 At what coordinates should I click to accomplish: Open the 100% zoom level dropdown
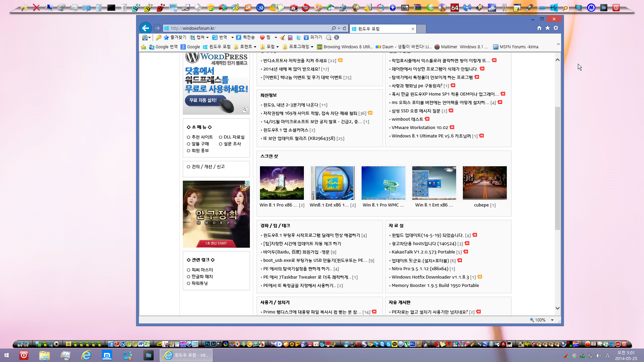click(x=552, y=320)
